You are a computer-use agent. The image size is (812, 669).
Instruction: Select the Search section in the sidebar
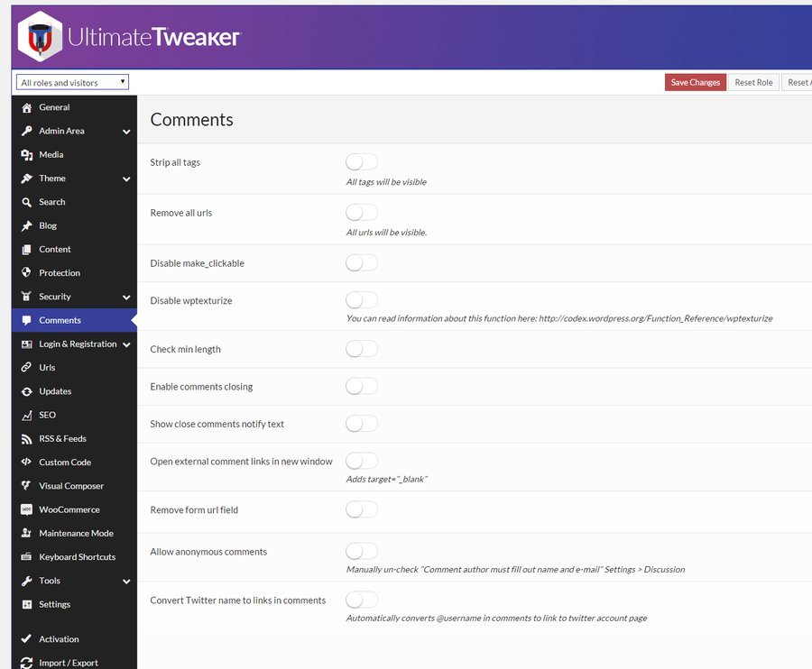(x=50, y=201)
